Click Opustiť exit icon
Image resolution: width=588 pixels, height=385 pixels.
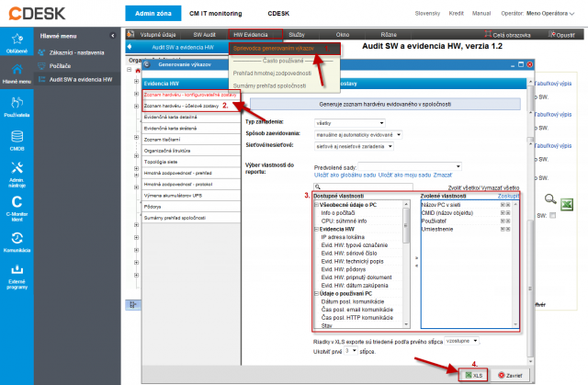[551, 34]
